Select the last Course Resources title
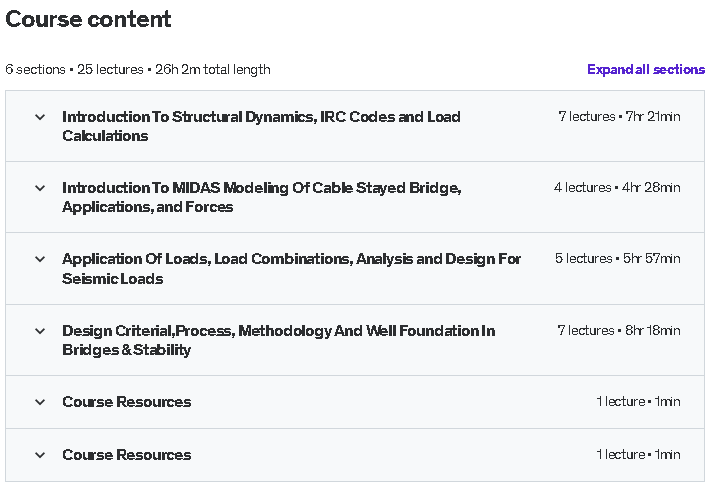The height and width of the screenshot is (482, 705). [127, 455]
